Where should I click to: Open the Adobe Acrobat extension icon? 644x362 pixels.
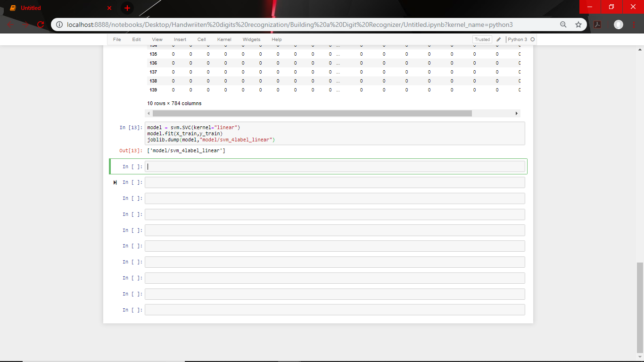[x=597, y=24]
